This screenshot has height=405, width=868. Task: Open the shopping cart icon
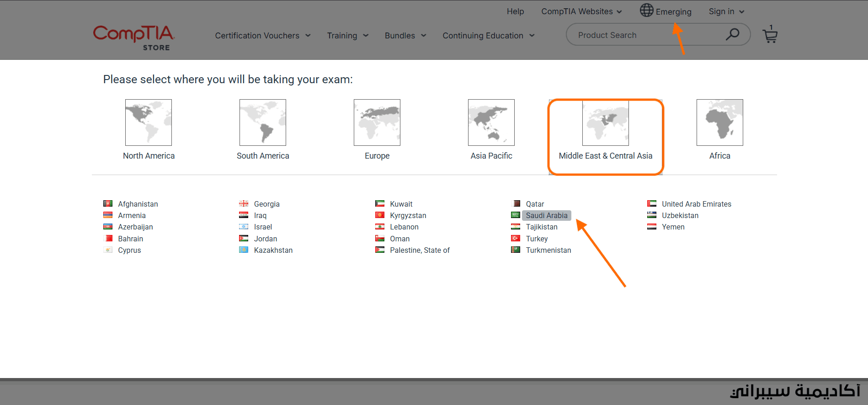point(770,34)
